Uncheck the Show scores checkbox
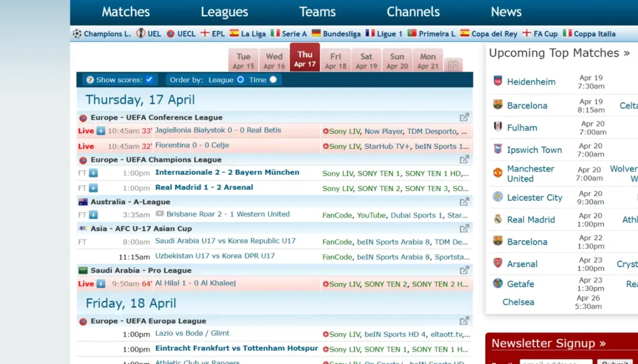This screenshot has height=364, width=638. 150,80
